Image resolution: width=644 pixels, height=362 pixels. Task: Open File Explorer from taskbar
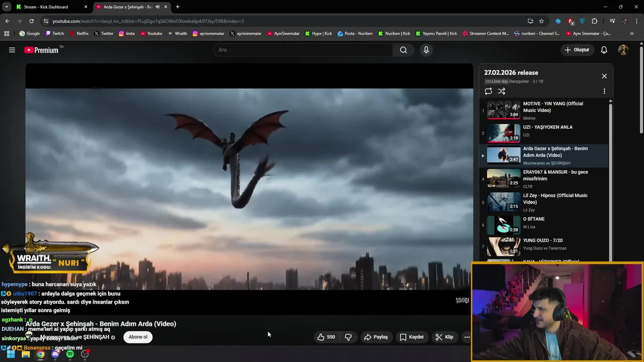click(x=26, y=354)
